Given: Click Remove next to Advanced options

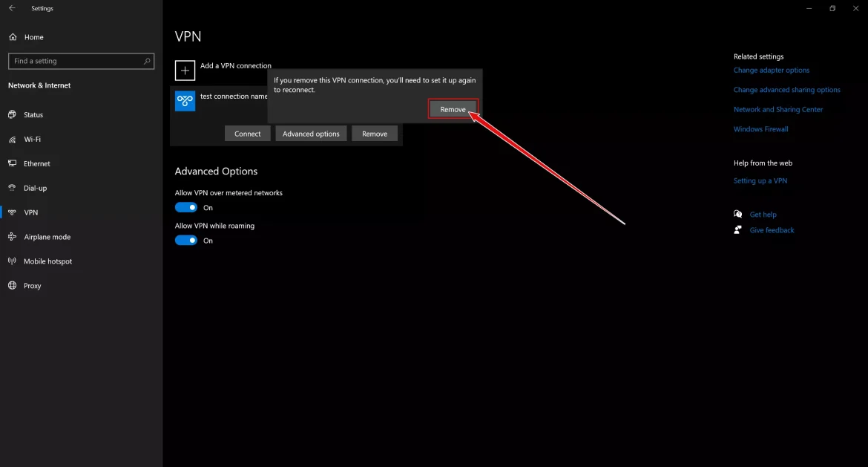Looking at the screenshot, I should 375,134.
